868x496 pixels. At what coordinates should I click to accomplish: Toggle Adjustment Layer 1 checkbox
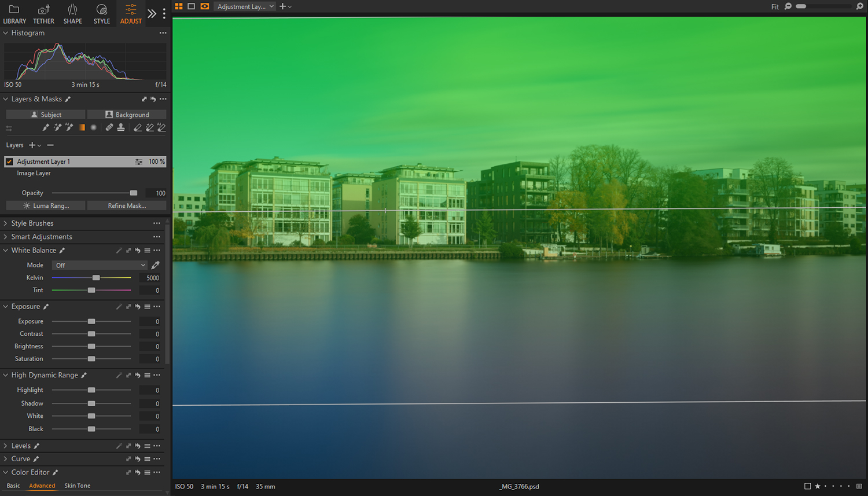tap(9, 161)
